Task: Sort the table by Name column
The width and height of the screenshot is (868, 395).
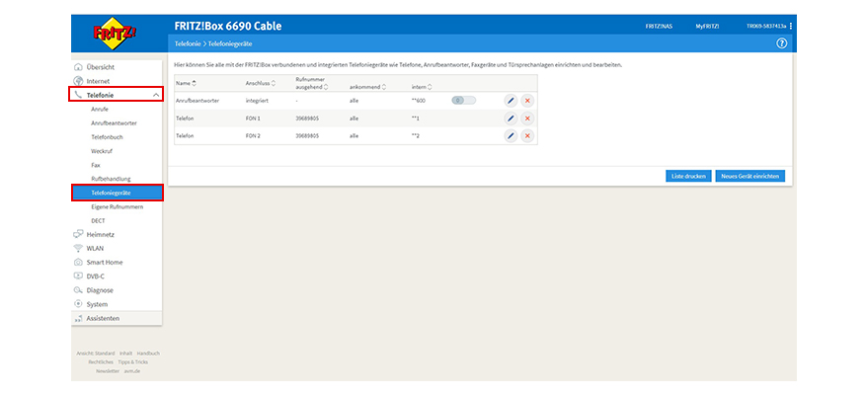Action: pyautogui.click(x=194, y=83)
